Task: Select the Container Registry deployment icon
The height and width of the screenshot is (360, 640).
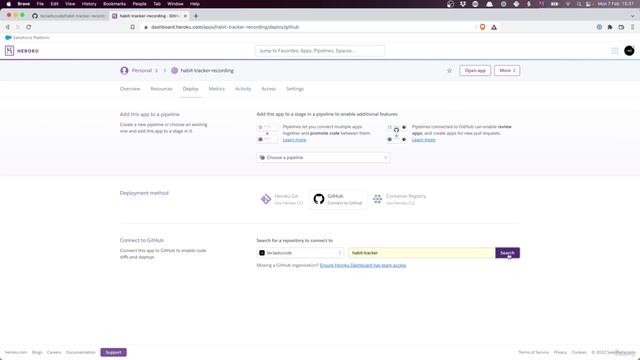Action: coord(378,199)
